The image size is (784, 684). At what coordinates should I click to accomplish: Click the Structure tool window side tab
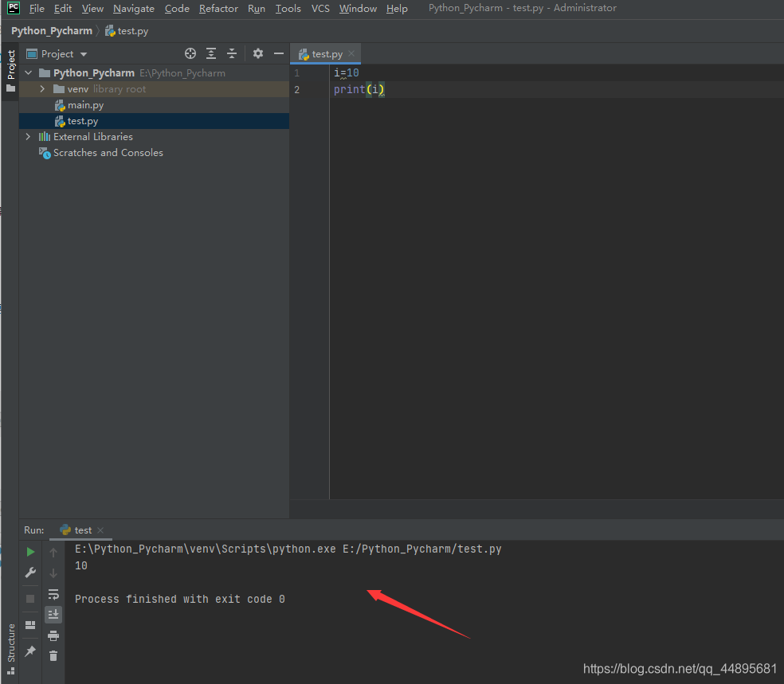[10, 649]
